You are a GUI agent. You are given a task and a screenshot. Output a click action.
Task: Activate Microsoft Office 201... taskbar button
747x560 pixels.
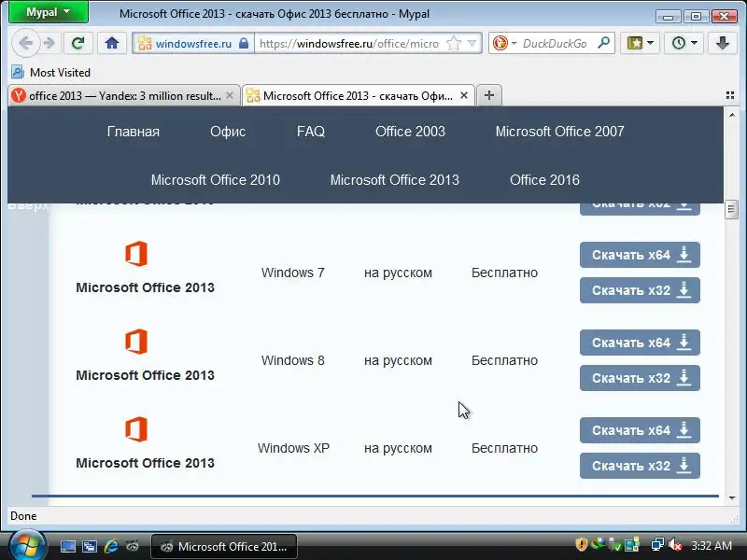(224, 547)
